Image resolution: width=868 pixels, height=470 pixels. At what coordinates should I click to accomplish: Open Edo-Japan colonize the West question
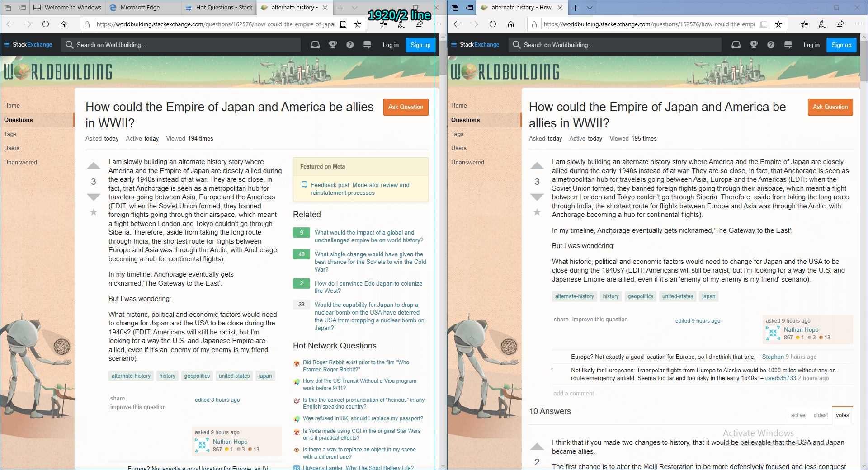[x=368, y=287]
